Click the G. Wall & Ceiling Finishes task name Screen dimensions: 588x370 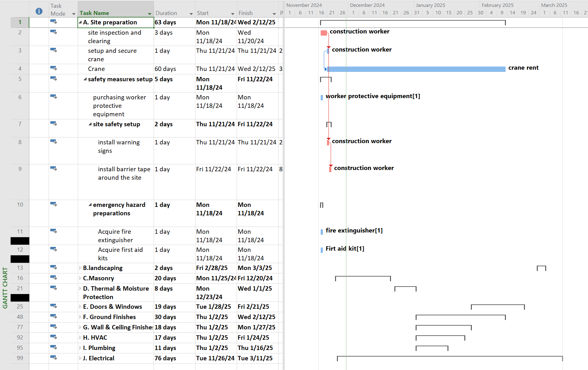tap(118, 327)
